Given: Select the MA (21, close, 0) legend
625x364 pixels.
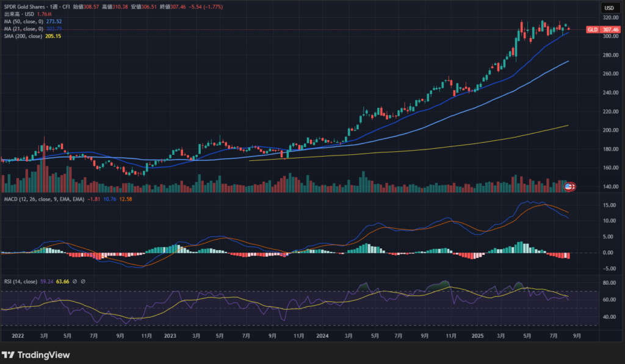Looking at the screenshot, I should [24, 29].
